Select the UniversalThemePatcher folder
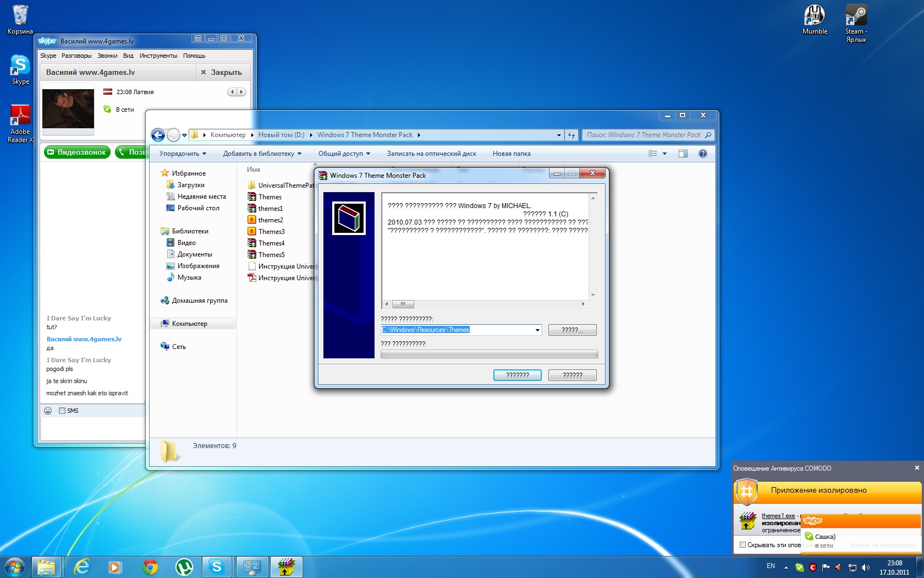 pyautogui.click(x=280, y=186)
